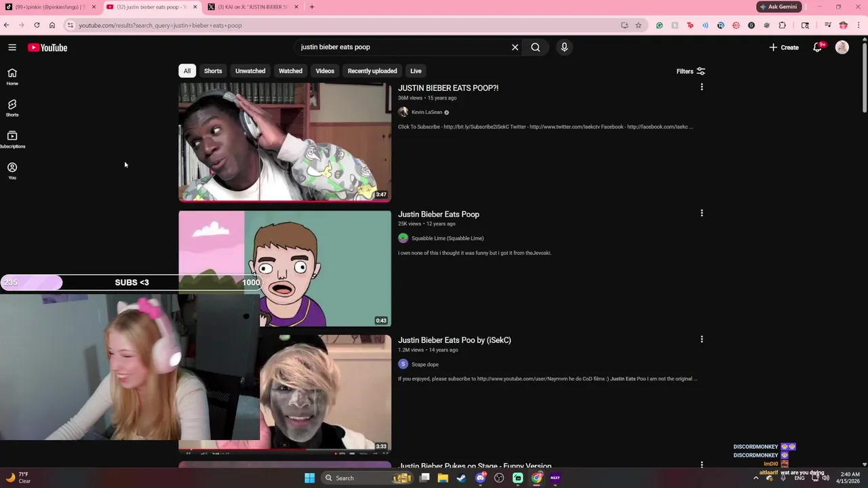Open Justin Bieber Eats Poo by (iSekC) title
868x488 pixels.
[x=454, y=340]
